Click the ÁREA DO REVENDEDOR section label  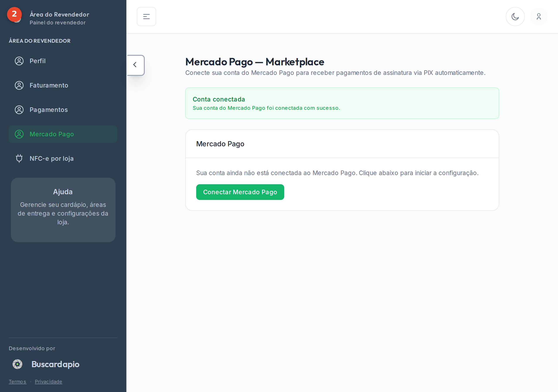[40, 41]
